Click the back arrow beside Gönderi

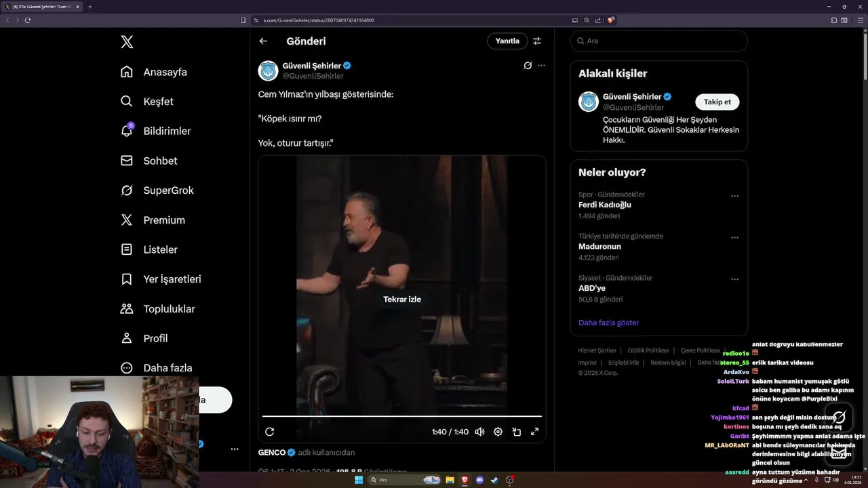coord(263,41)
